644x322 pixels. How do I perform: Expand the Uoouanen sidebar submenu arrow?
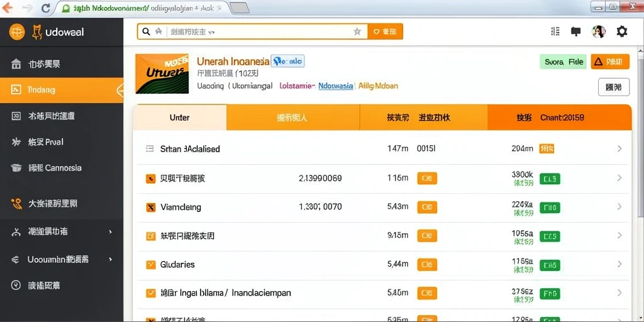pyautogui.click(x=110, y=260)
